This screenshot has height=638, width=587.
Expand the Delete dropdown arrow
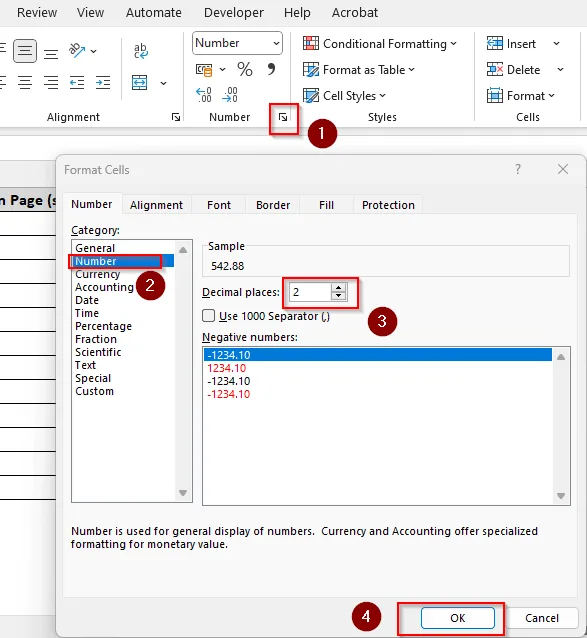[561, 70]
